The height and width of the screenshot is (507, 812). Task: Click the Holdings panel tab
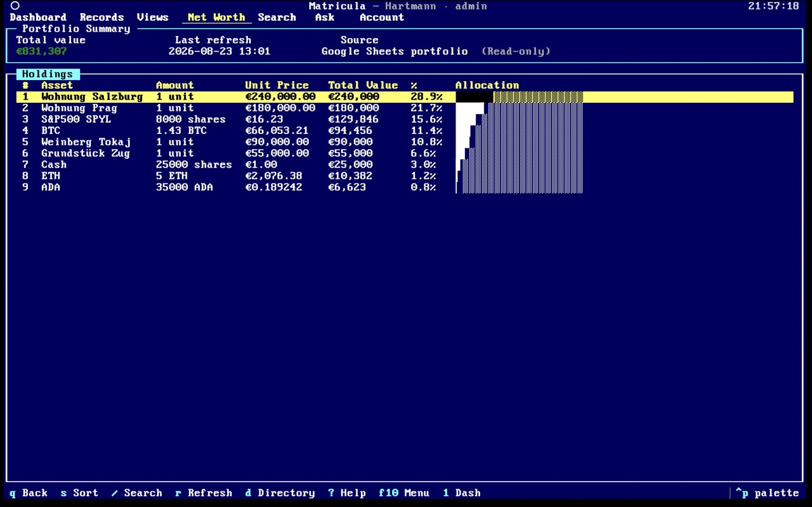[x=48, y=74]
